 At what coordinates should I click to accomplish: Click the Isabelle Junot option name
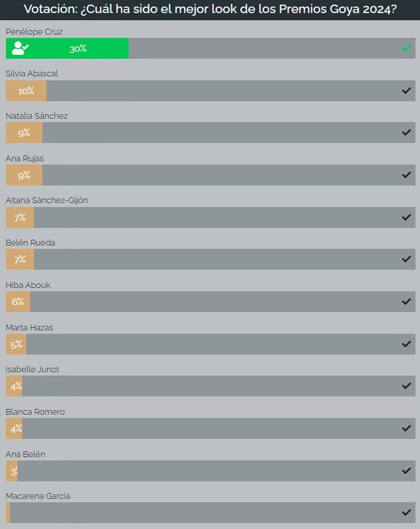pos(33,369)
